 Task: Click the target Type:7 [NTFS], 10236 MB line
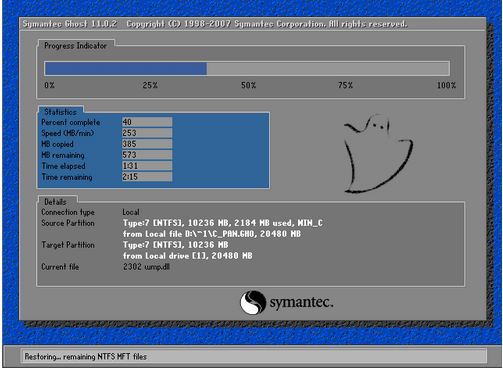point(176,245)
